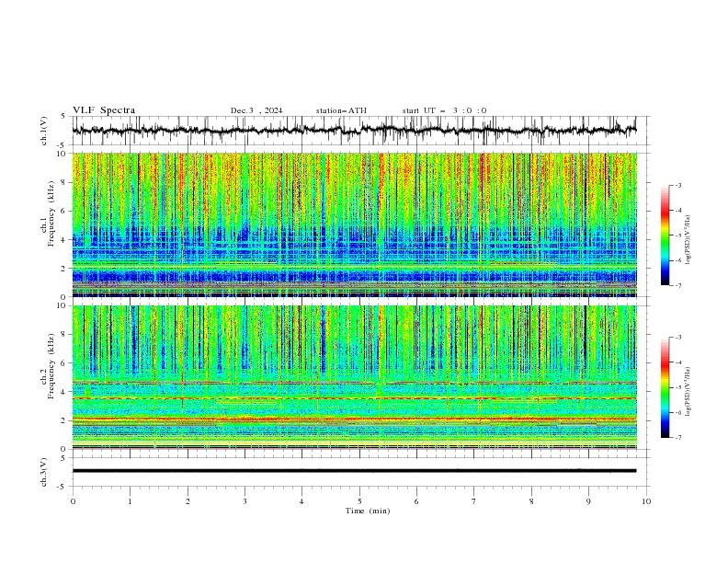The width and height of the screenshot is (728, 563).
Task: Click the "8" tick on the Time axis
Action: pyautogui.click(x=531, y=501)
